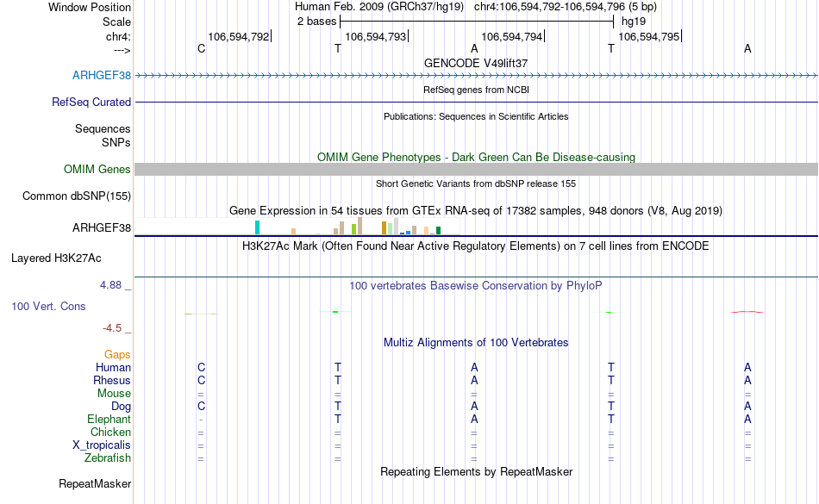Click the OMIM Gene Phenotypes title
The height and width of the screenshot is (504, 819).
point(476,157)
